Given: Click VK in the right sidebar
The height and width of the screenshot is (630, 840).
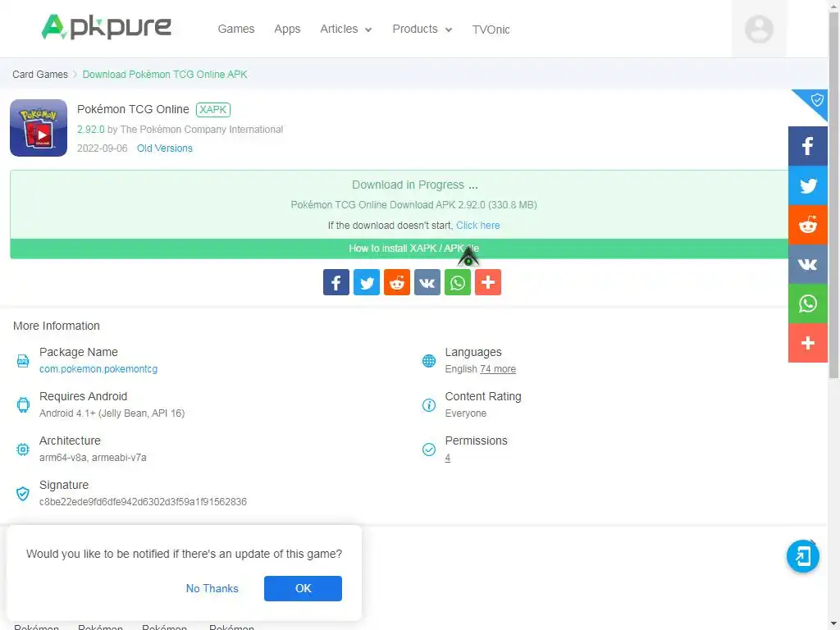Looking at the screenshot, I should tap(808, 264).
